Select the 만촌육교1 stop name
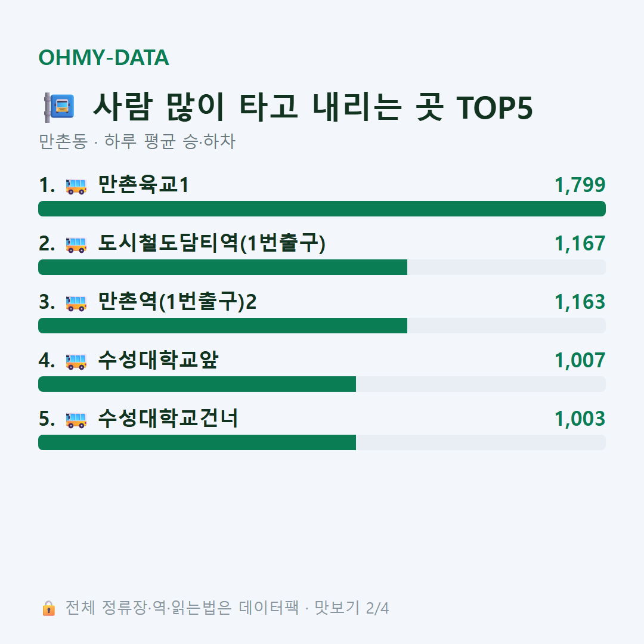Screen dimensions: 644x644 [143, 184]
